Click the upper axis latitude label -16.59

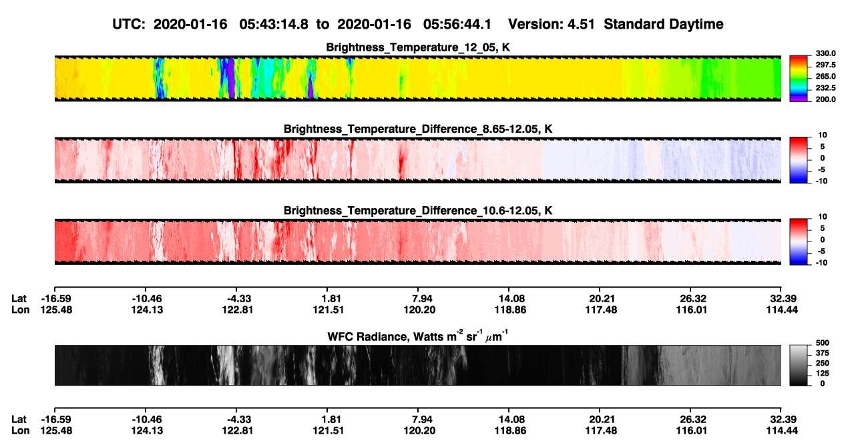(53, 298)
